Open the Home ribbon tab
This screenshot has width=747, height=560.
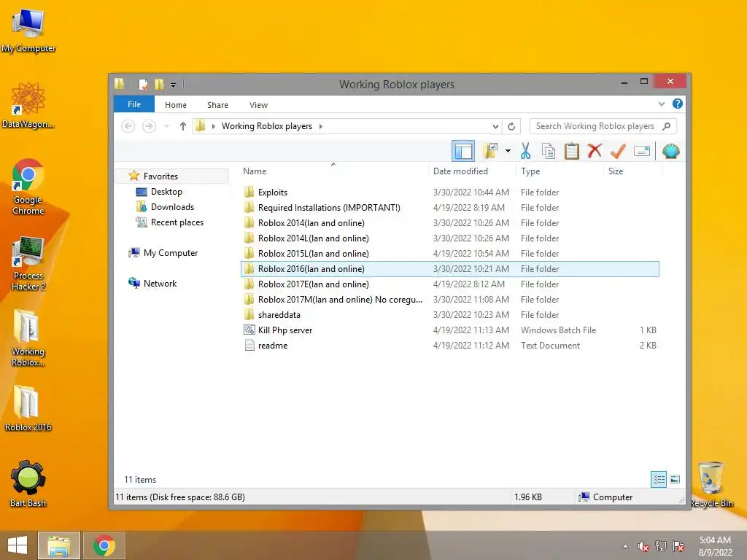tap(176, 105)
